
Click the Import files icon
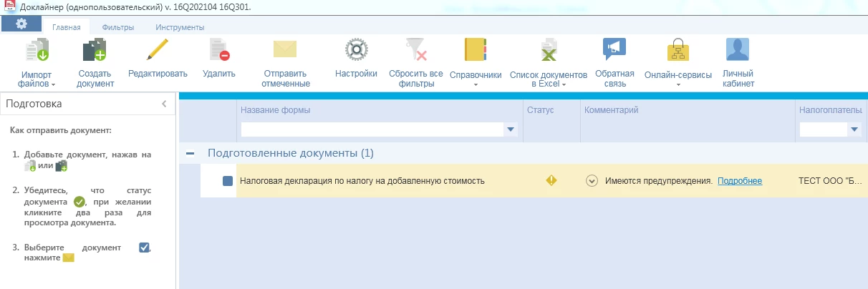[37, 51]
